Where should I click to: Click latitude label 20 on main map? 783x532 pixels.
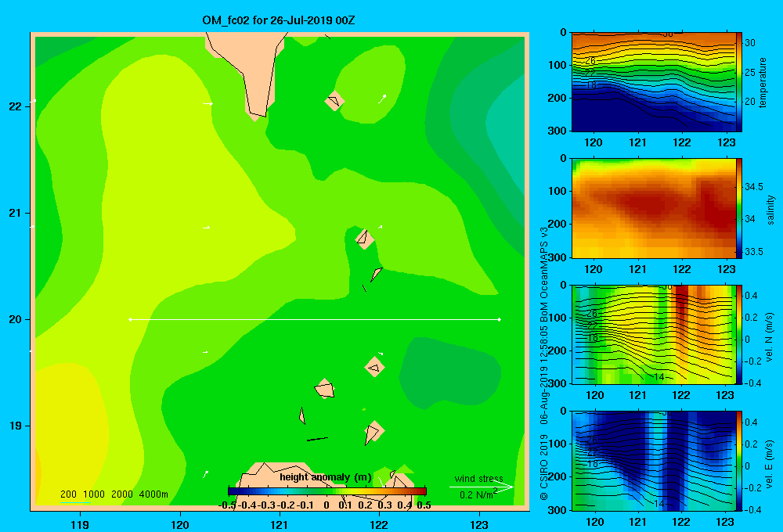15,319
